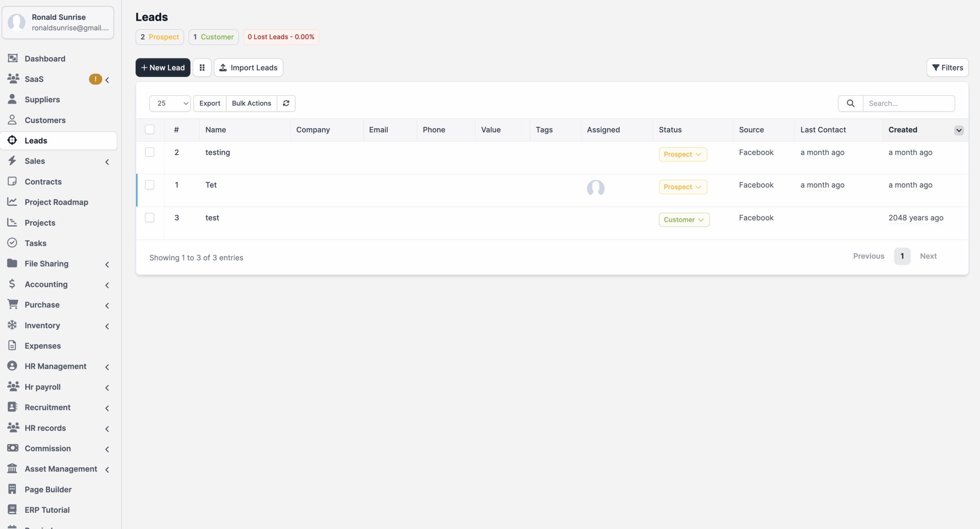Click the New Lead button
Image resolution: width=980 pixels, height=529 pixels.
click(x=163, y=68)
